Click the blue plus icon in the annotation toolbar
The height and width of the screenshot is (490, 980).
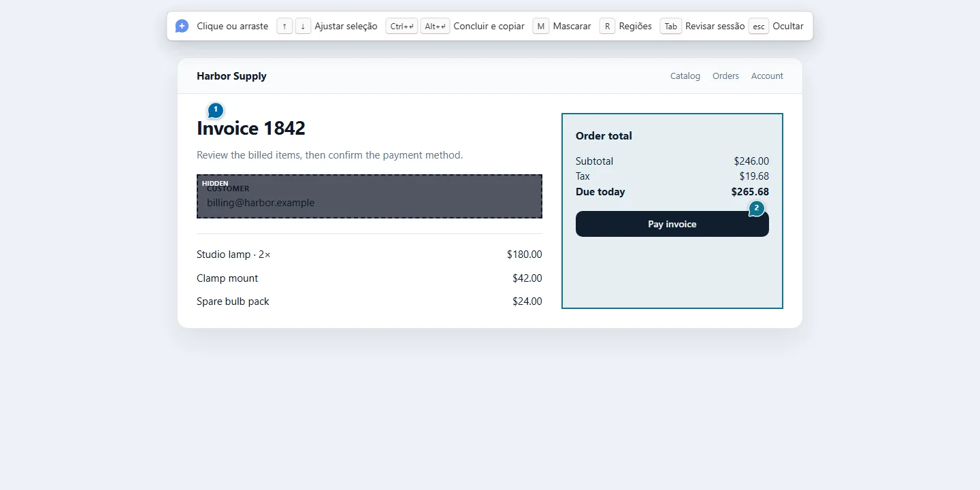click(x=182, y=26)
